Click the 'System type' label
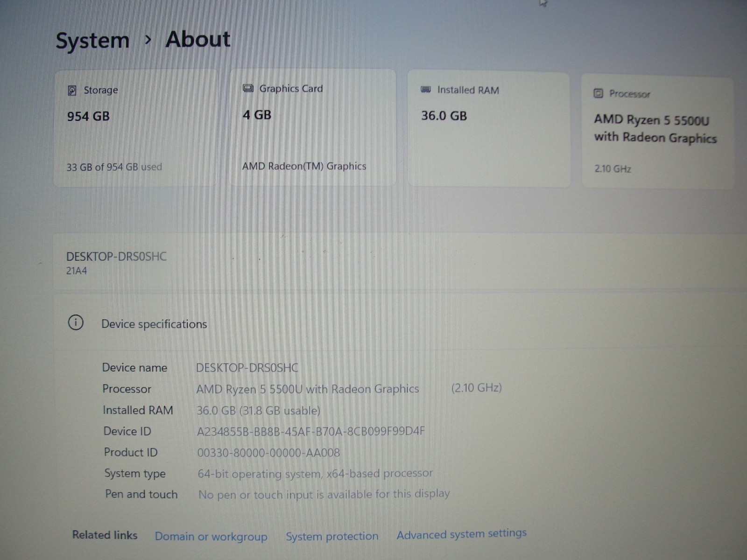 pyautogui.click(x=135, y=473)
